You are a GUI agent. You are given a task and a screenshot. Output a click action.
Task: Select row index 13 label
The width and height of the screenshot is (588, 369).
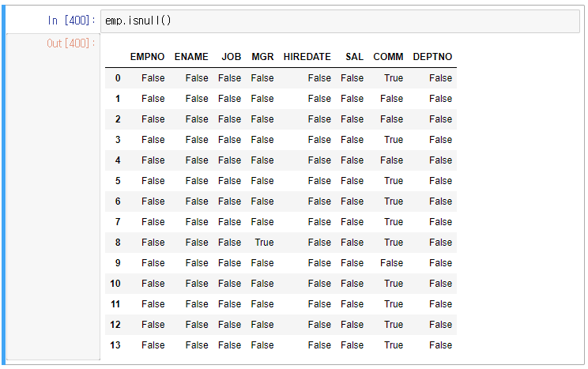coord(115,345)
